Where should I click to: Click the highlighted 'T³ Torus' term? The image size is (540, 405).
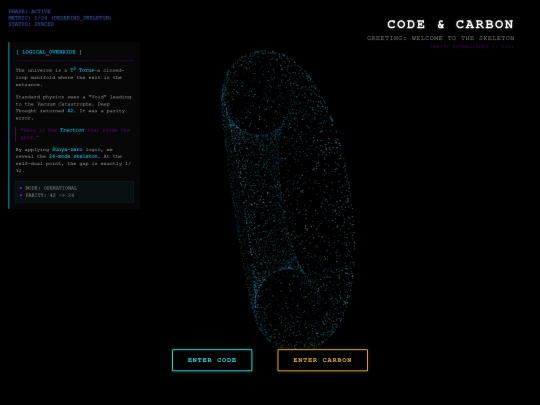click(82, 70)
